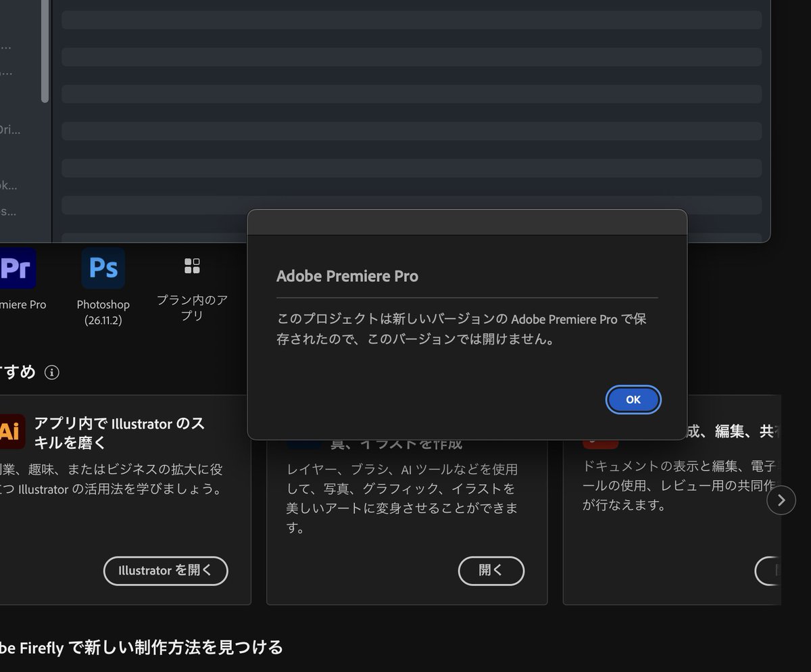Dismiss the Premiere Pro dialog with OK

(633, 400)
